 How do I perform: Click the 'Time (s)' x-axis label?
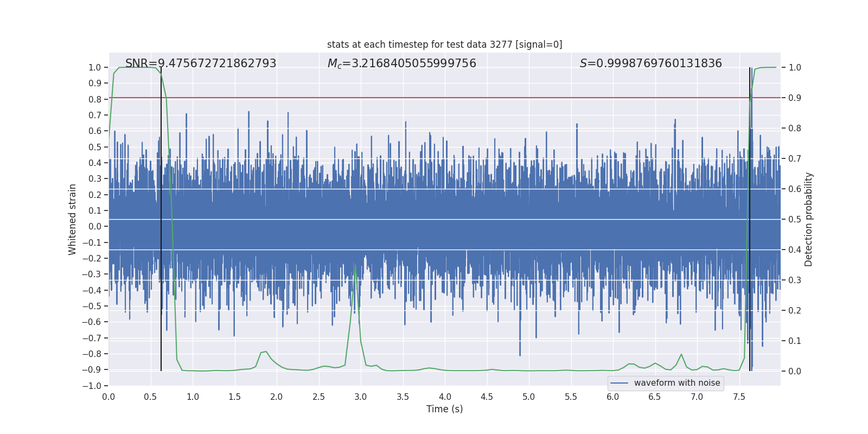tap(444, 409)
